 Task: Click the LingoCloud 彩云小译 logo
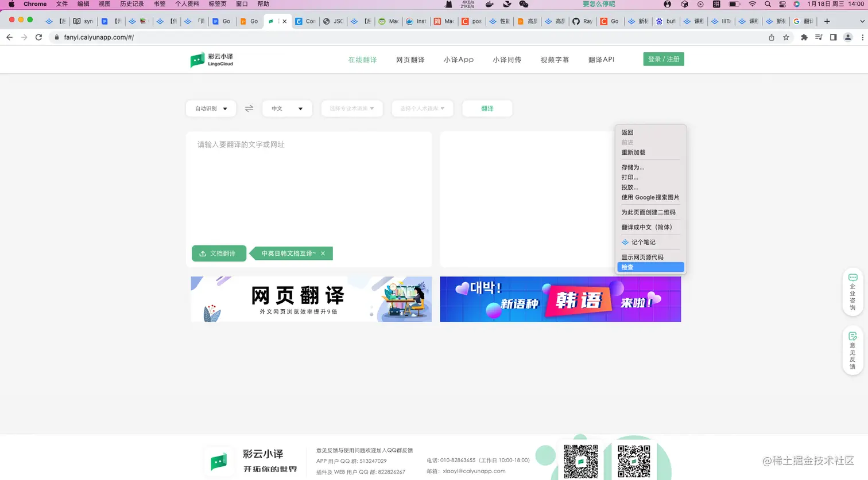212,60
